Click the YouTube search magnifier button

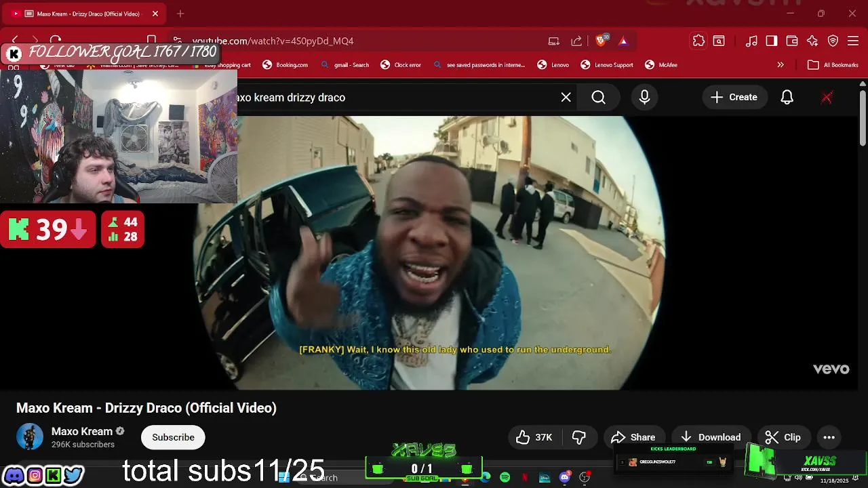[598, 98]
